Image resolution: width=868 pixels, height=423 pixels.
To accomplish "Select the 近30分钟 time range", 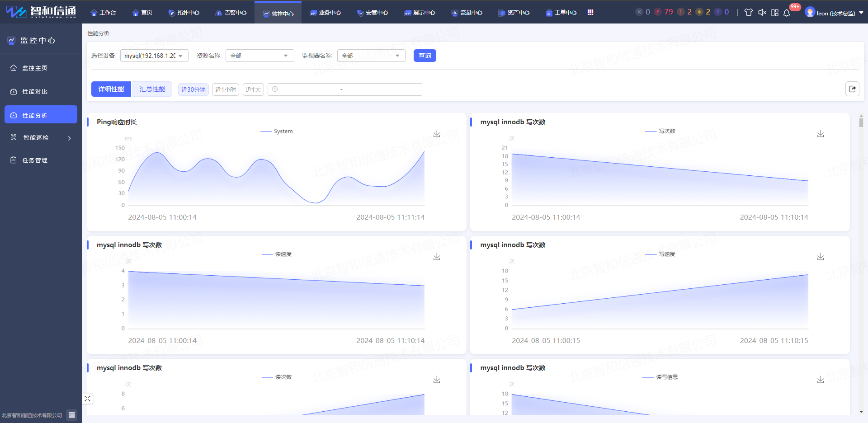I will [x=193, y=89].
